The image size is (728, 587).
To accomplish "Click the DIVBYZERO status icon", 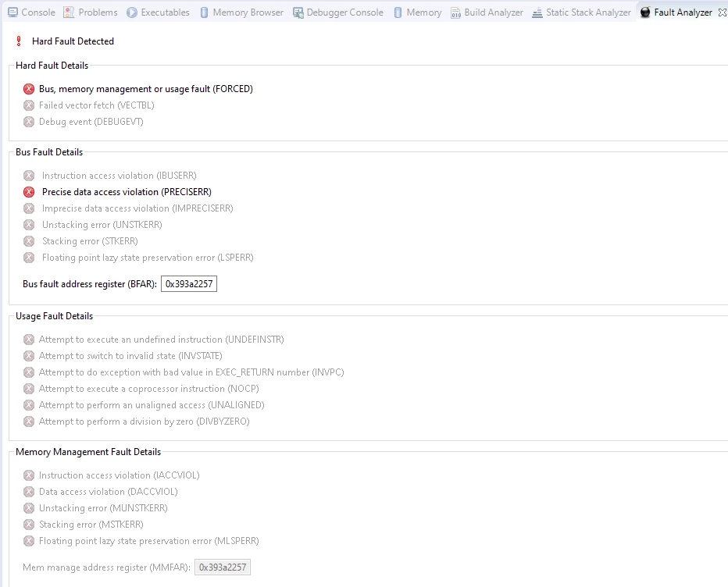I will tap(29, 422).
